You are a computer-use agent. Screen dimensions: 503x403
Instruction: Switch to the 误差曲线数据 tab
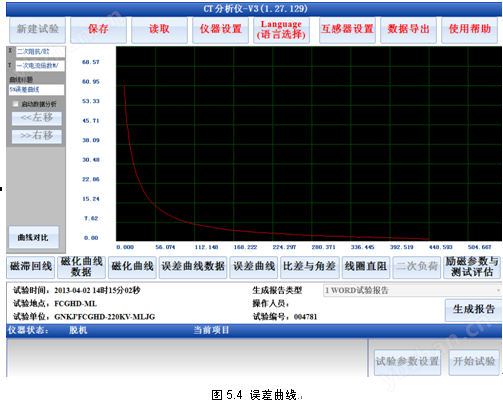[x=193, y=267]
